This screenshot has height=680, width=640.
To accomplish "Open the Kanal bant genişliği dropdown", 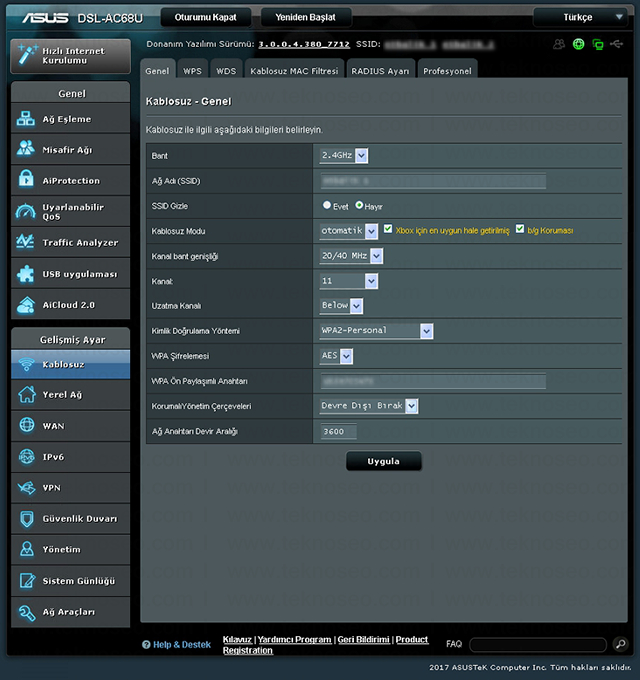I will [x=351, y=256].
